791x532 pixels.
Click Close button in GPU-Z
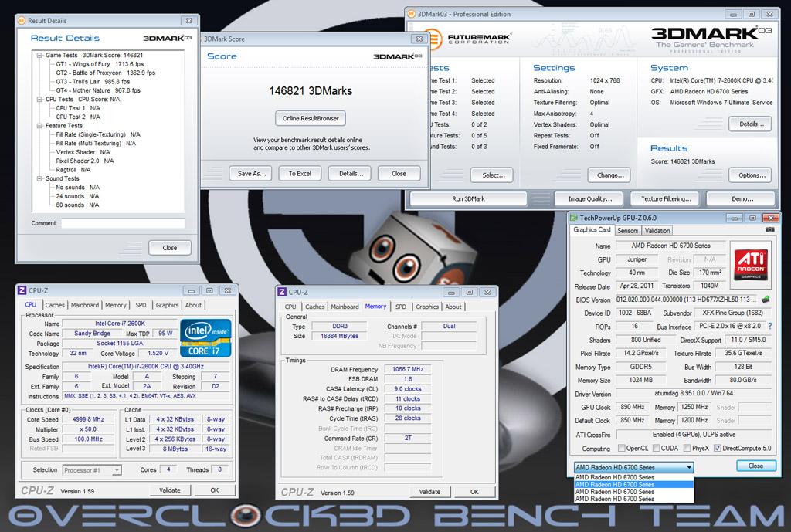756,466
